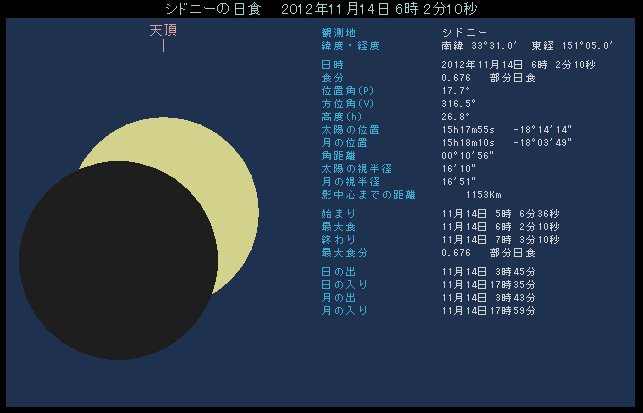This screenshot has width=643, height=413.
Task: Click the 影中心までの距離 value 1153Km
Action: pyautogui.click(x=484, y=195)
